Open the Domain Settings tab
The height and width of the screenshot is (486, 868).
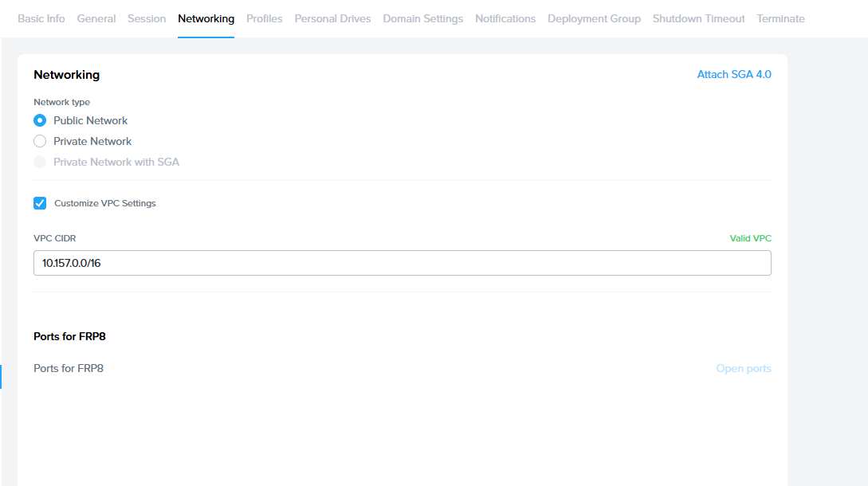tap(422, 18)
